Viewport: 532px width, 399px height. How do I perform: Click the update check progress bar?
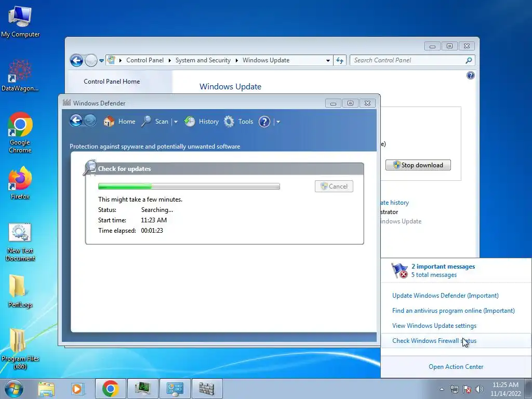189,187
